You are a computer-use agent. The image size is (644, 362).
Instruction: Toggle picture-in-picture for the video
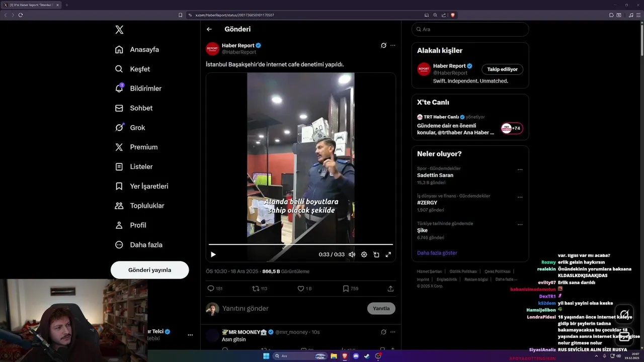[376, 254]
